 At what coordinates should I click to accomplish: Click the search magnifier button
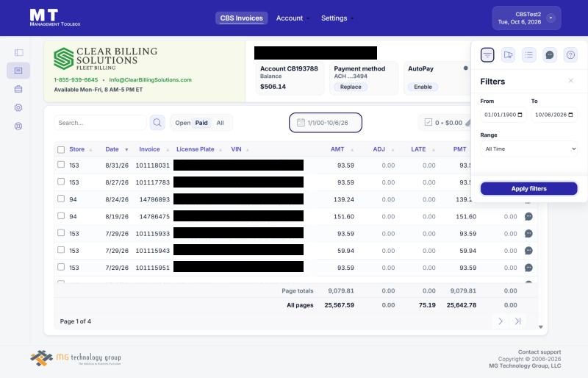157,123
